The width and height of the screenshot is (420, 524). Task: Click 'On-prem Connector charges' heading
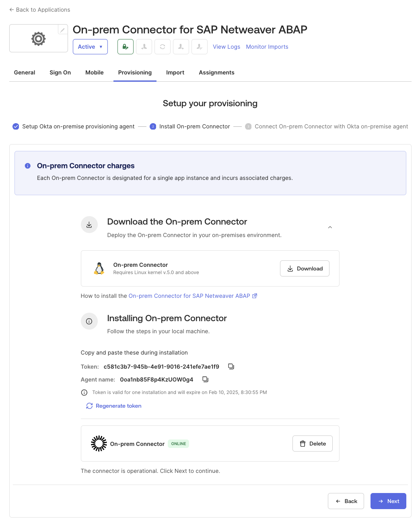pos(86,166)
